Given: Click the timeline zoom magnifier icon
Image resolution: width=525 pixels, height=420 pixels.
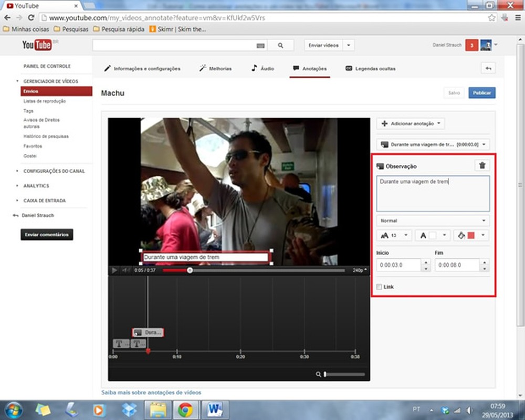Looking at the screenshot, I should (318, 374).
